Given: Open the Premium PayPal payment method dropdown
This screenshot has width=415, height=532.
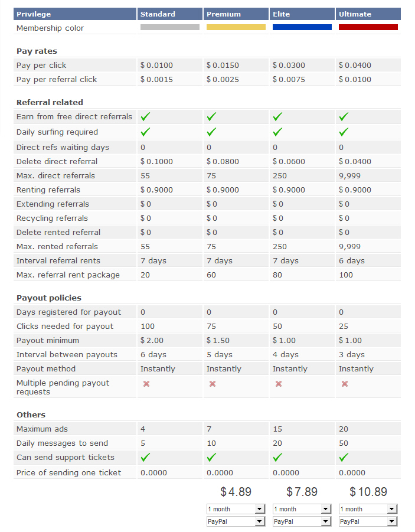Looking at the screenshot, I should tap(236, 521).
